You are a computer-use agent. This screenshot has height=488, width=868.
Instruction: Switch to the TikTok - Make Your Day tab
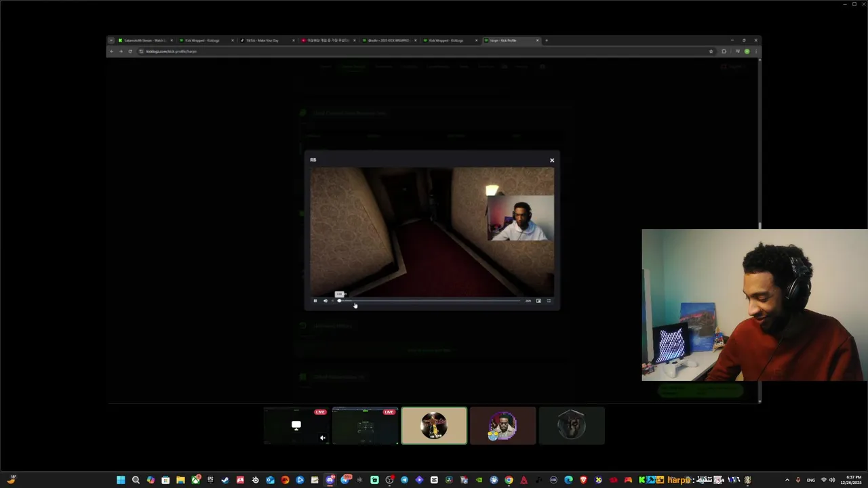[267, 41]
